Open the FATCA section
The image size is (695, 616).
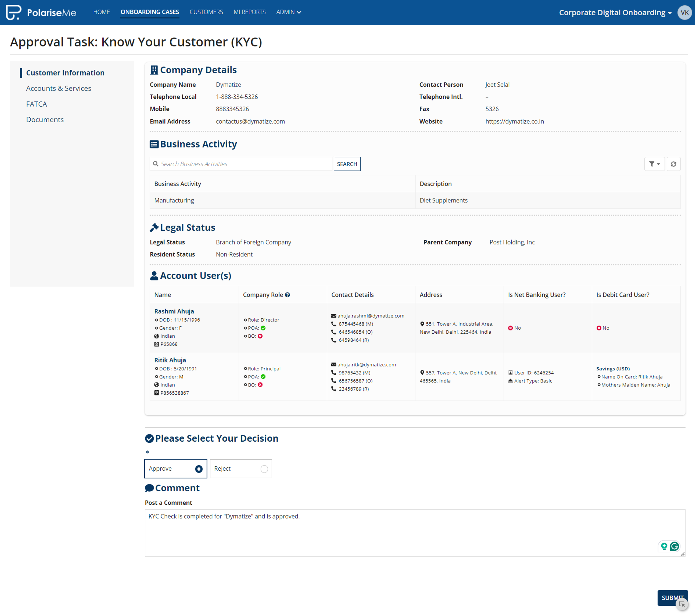[x=36, y=104]
